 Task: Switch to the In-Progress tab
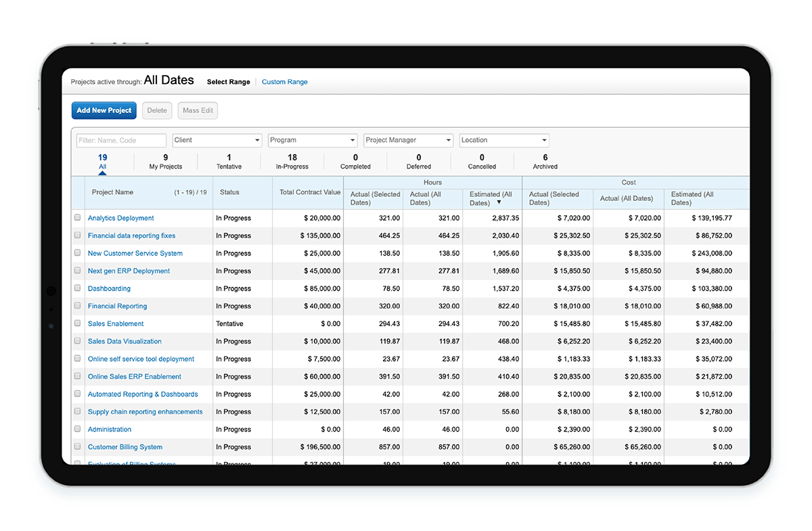pyautogui.click(x=292, y=162)
